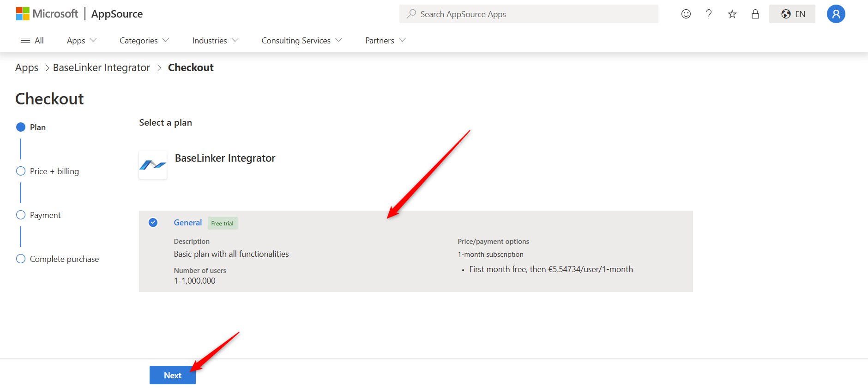
Task: Click the globe icon in language button
Action: (786, 14)
